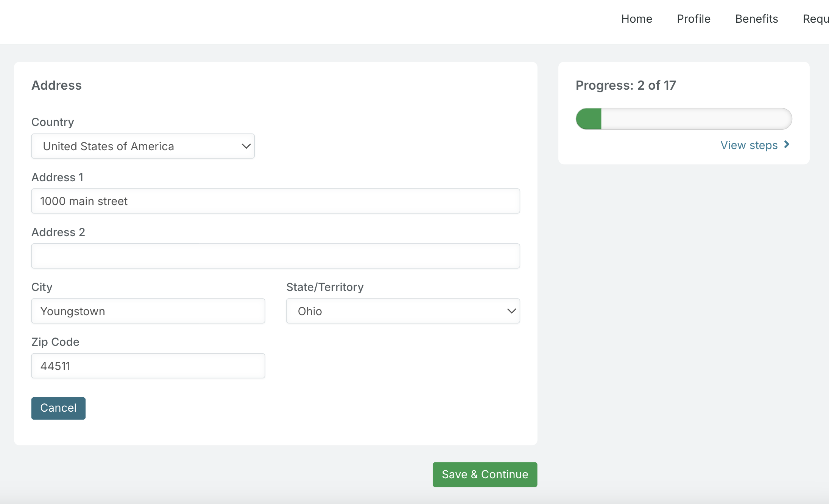Focus the Address 1 input field
Screen dimensions: 829x504
[275, 201]
